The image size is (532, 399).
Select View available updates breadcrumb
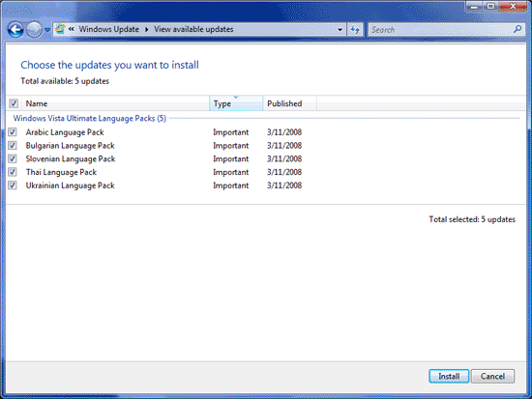click(x=193, y=29)
